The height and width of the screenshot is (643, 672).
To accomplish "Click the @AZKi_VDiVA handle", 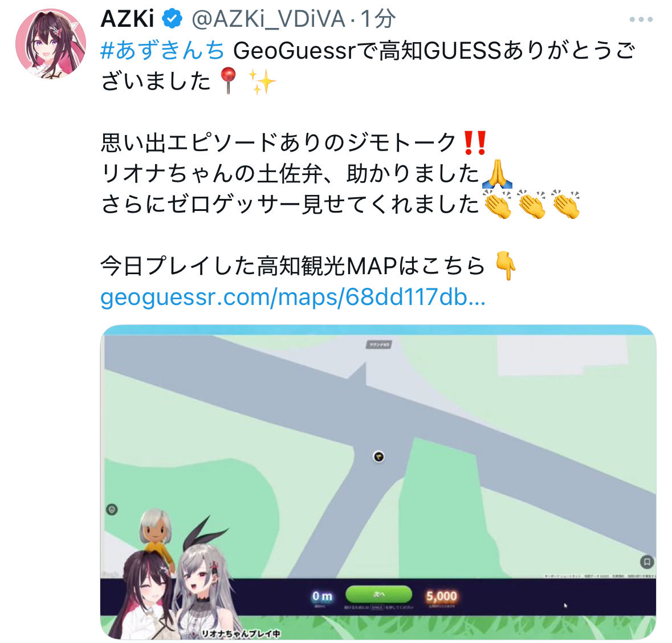I will click(x=268, y=19).
